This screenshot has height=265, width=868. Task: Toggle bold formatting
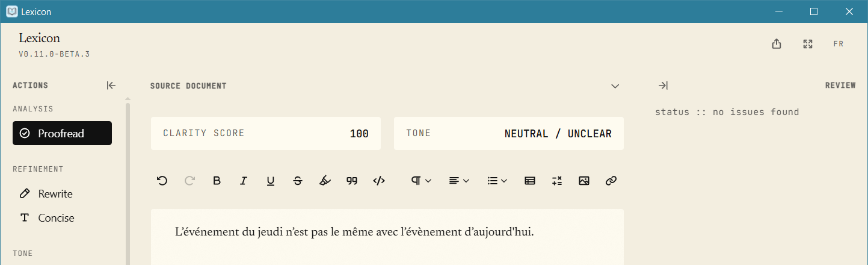217,181
